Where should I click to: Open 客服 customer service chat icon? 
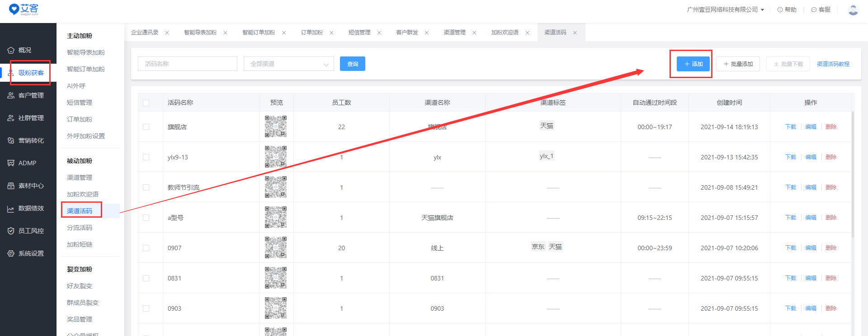814,9
